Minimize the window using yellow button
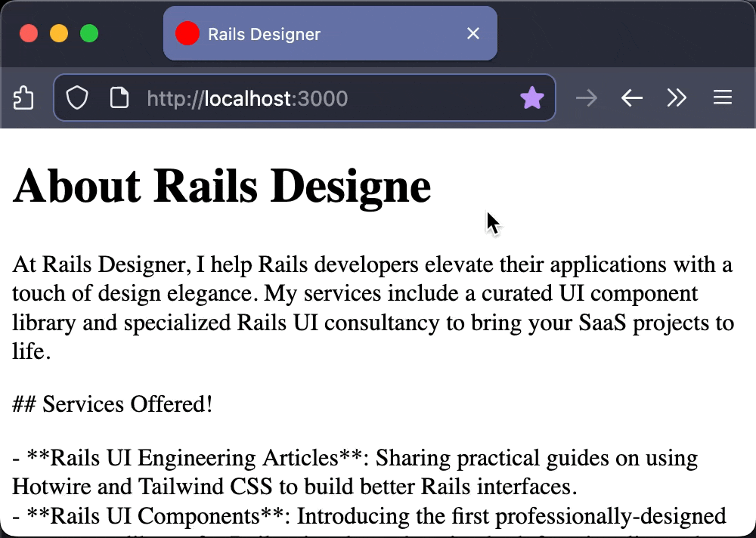 click(x=59, y=34)
